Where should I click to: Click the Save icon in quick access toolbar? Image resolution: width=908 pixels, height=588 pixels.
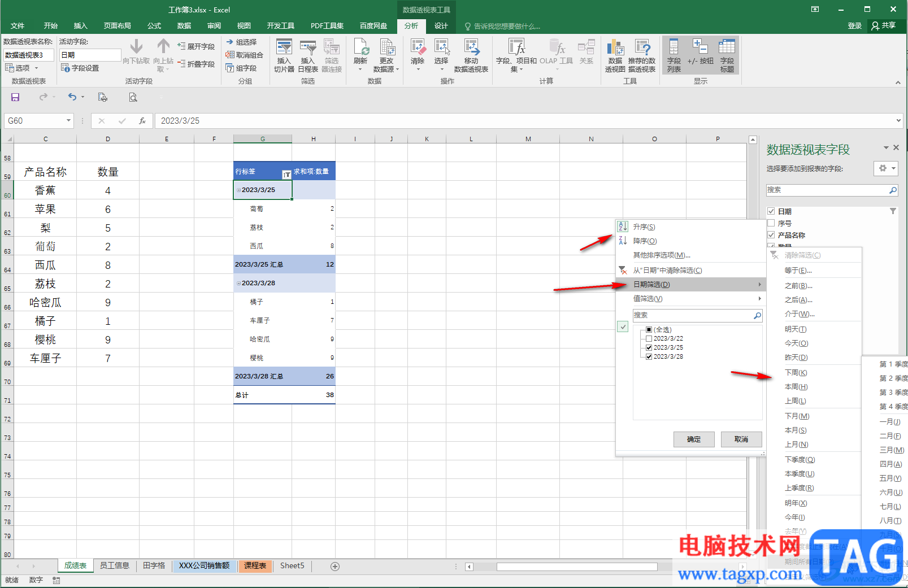(15, 97)
